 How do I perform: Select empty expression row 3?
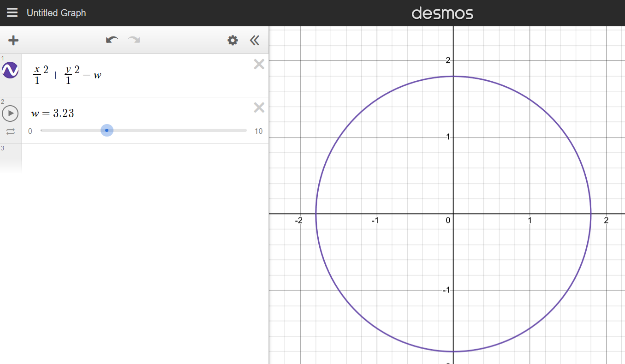(x=145, y=157)
